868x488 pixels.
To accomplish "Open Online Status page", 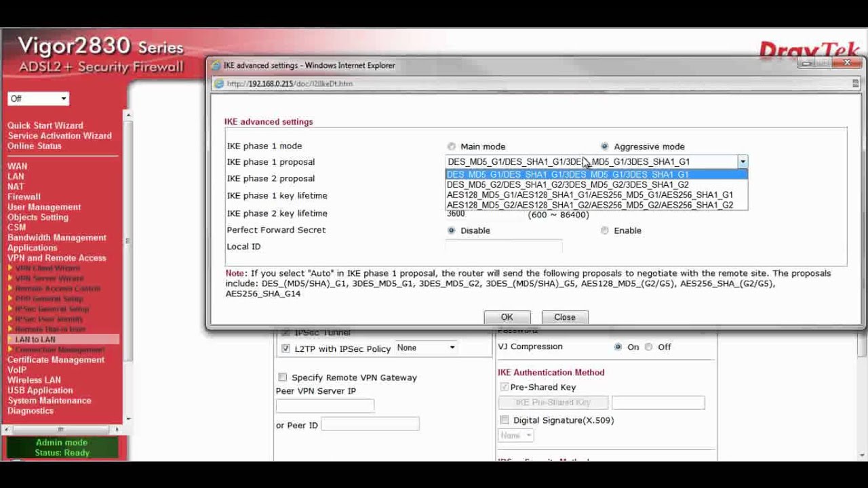I will [35, 146].
